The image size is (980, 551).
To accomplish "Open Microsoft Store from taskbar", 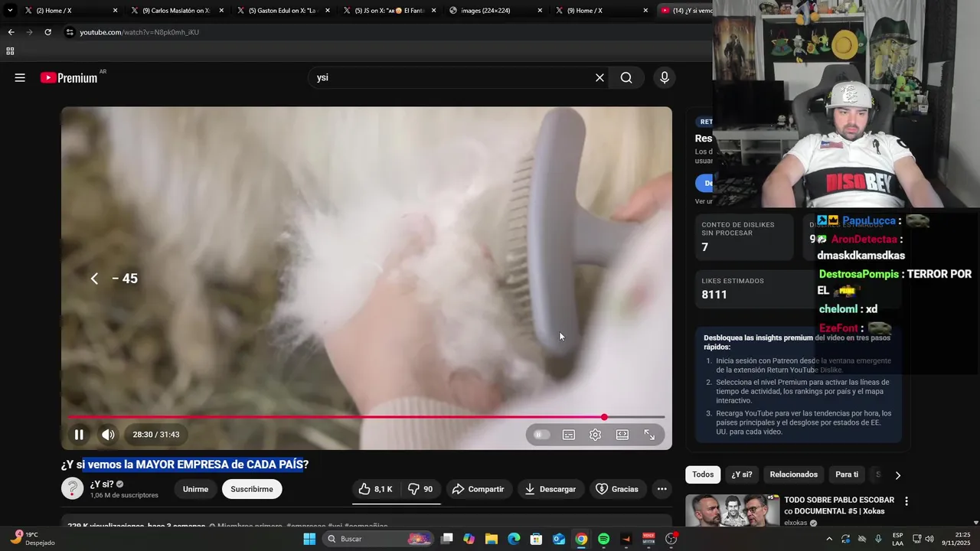I will tap(537, 539).
